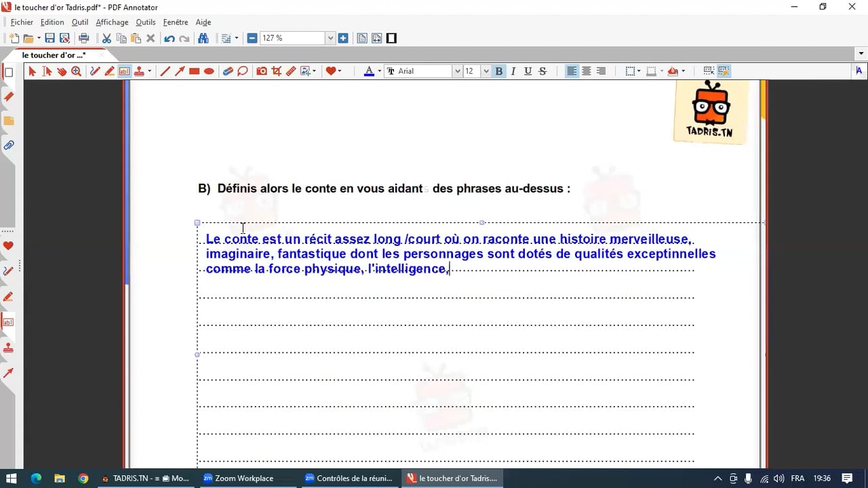Select the Eraser tool
Screen dimensions: 868x488
coord(228,71)
